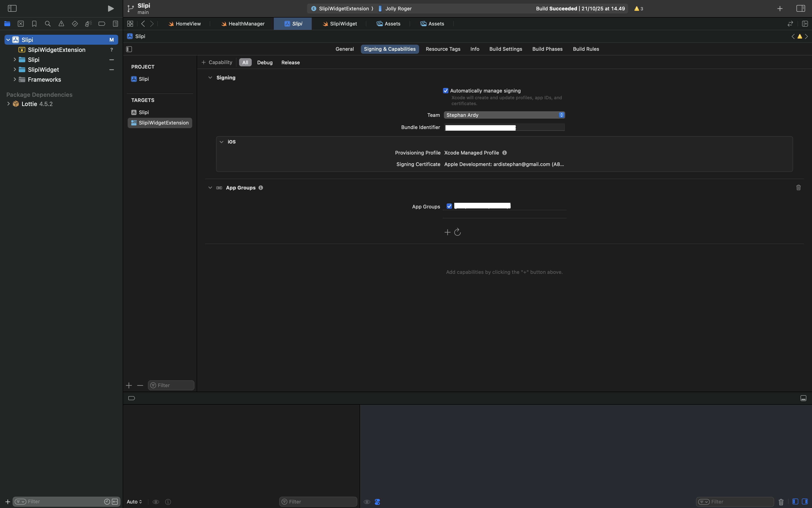The height and width of the screenshot is (508, 812).
Task: Toggle the left navigator sidebar
Action: [x=12, y=8]
